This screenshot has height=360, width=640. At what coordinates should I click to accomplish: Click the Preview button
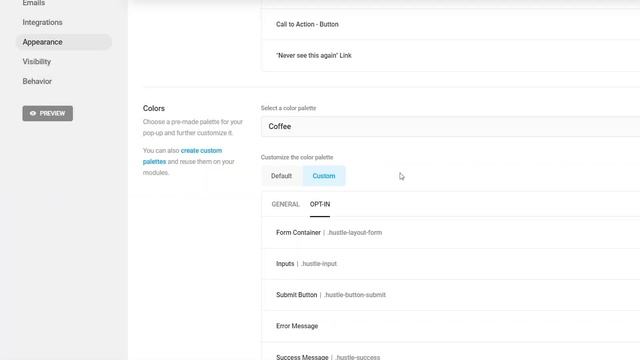pos(48,113)
